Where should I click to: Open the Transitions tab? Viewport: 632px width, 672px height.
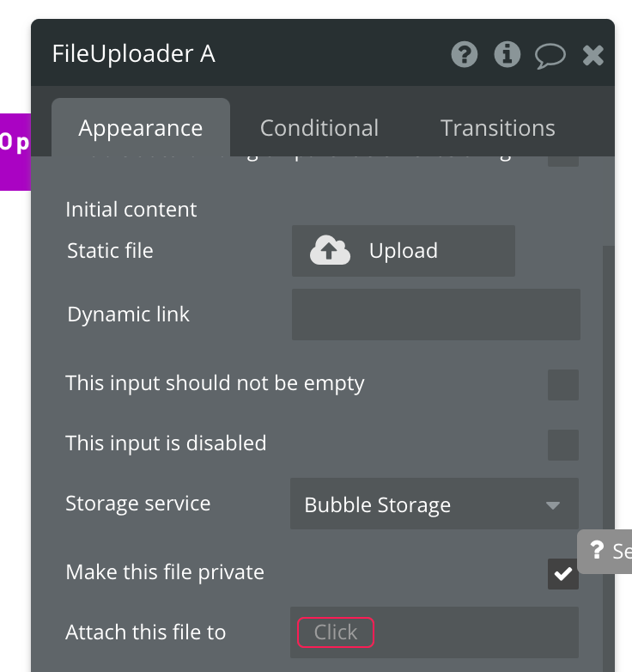pos(498,128)
